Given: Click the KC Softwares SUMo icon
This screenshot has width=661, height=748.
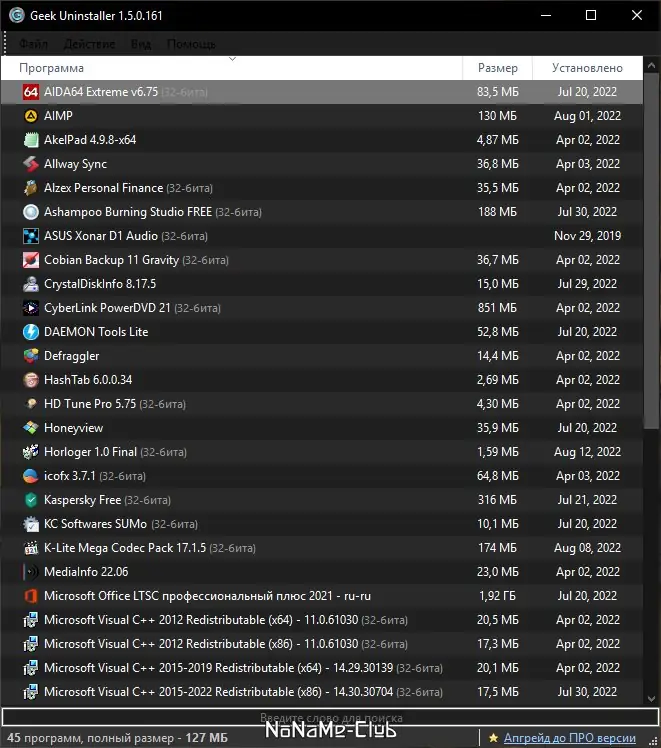Looking at the screenshot, I should coord(31,524).
